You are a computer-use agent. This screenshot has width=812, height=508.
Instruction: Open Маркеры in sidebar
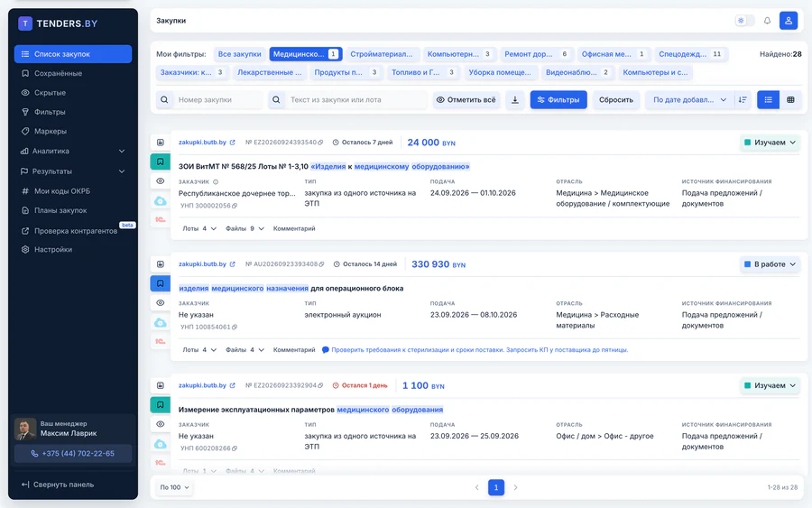73,132
